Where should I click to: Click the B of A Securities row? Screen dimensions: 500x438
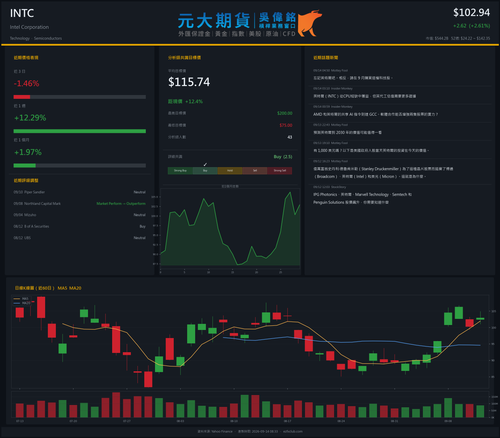click(80, 226)
